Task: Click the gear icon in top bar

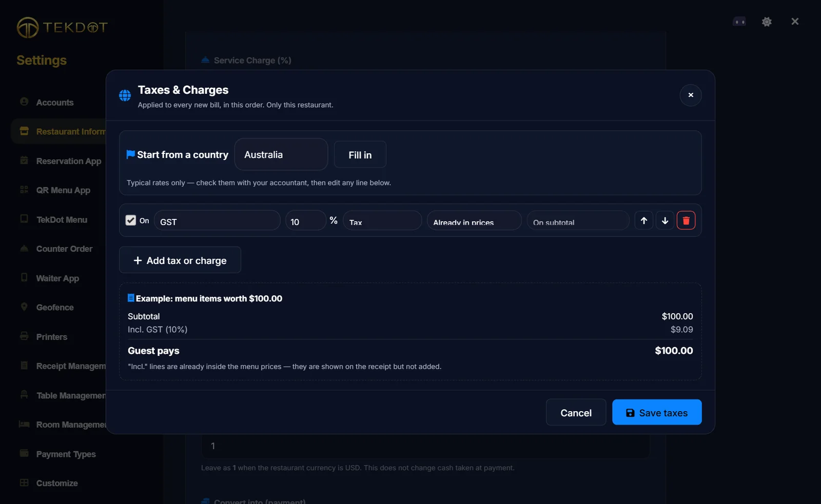Action: coord(767,22)
